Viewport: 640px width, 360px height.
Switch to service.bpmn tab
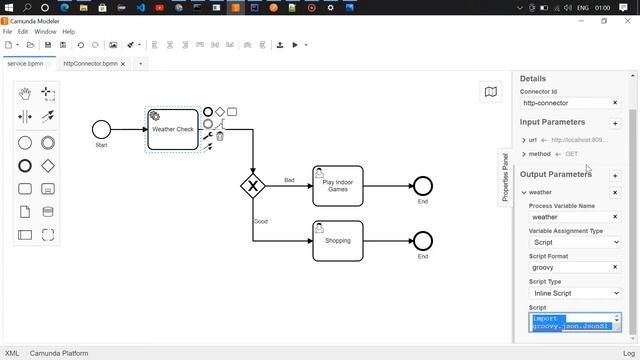tap(29, 64)
